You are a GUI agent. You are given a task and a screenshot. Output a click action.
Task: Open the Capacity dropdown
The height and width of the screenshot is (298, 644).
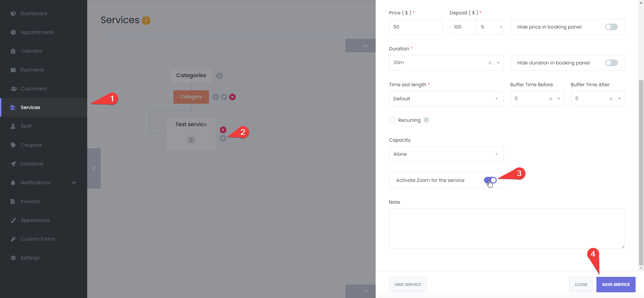(x=446, y=154)
